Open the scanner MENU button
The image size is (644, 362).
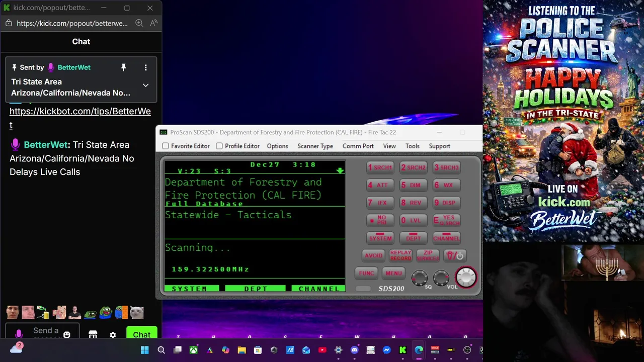tap(393, 273)
